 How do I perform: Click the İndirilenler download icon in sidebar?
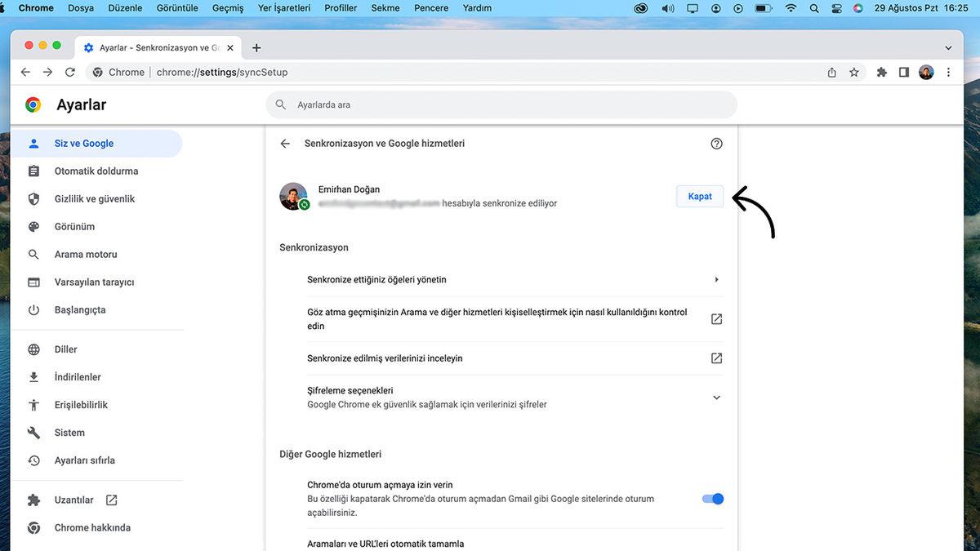click(33, 376)
